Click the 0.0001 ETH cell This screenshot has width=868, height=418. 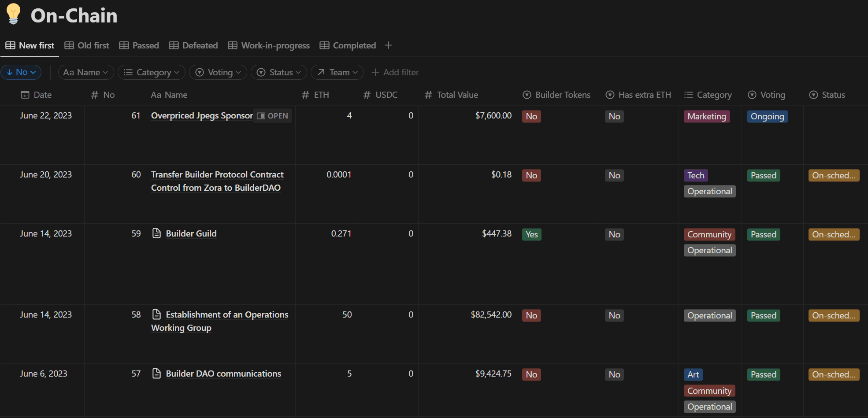pyautogui.click(x=339, y=174)
